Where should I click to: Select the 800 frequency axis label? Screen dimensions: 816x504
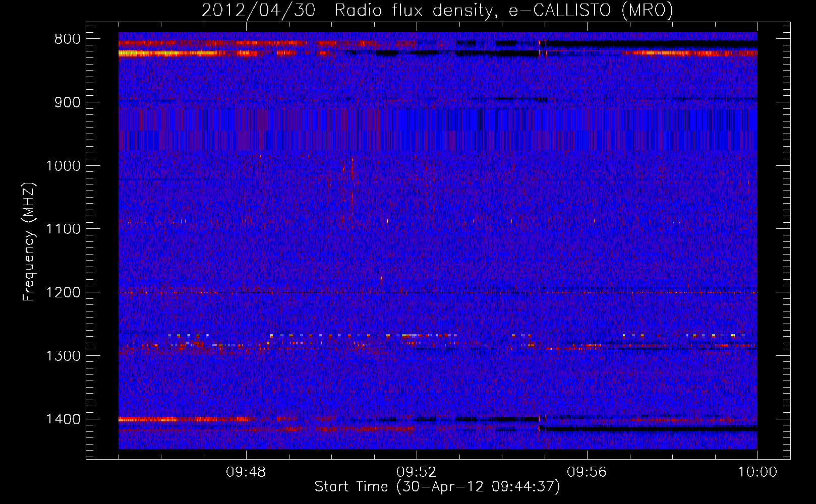pyautogui.click(x=68, y=39)
